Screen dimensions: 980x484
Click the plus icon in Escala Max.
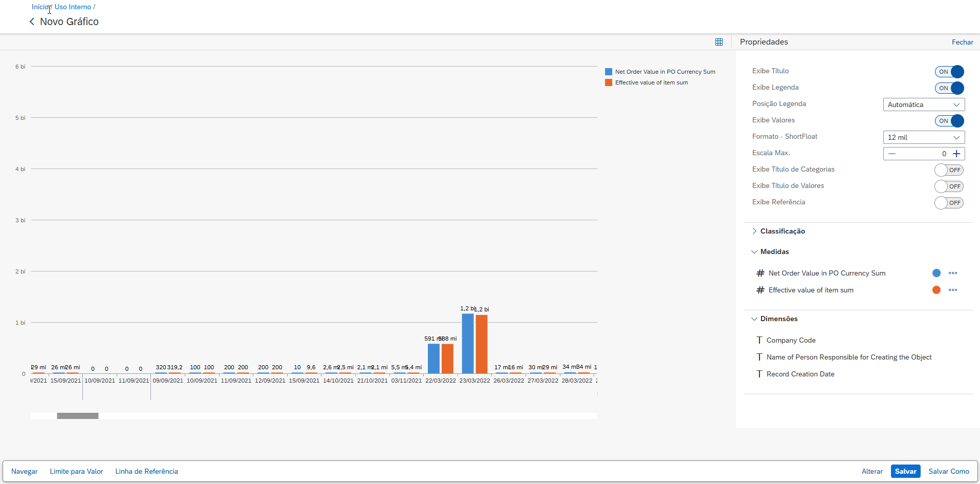point(956,154)
